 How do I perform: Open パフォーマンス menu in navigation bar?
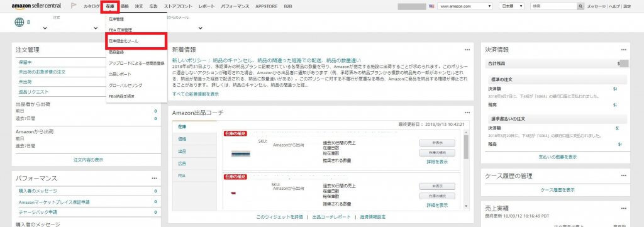tap(235, 6)
